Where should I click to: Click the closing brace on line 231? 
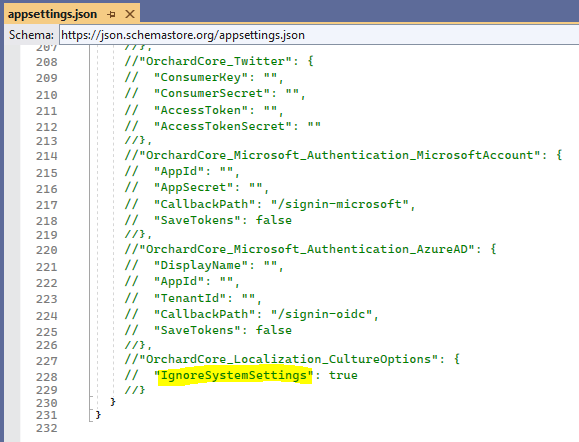pyautogui.click(x=98, y=415)
